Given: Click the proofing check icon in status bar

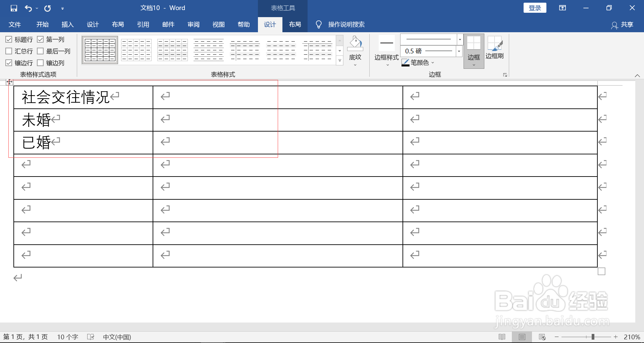Looking at the screenshot, I should 91,337.
